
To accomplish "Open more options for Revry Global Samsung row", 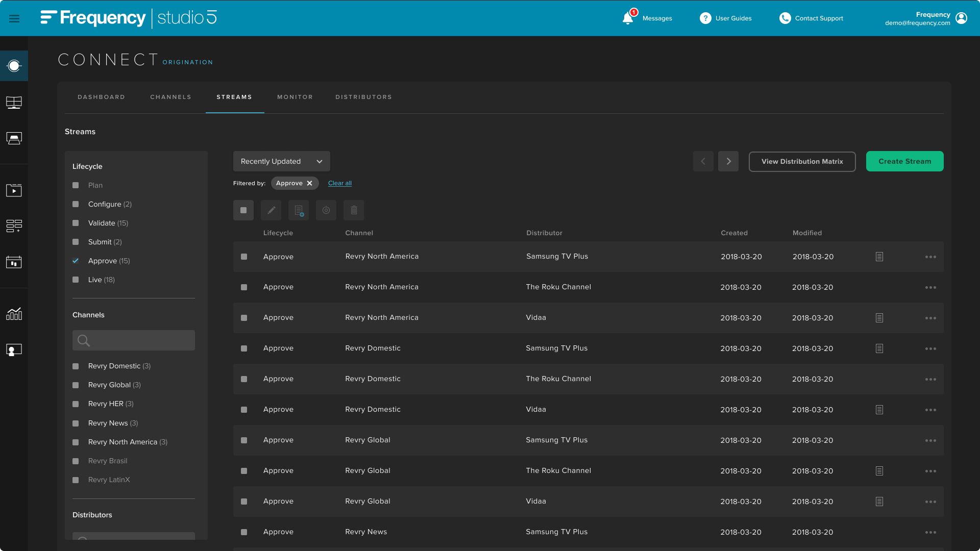I will [x=930, y=440].
